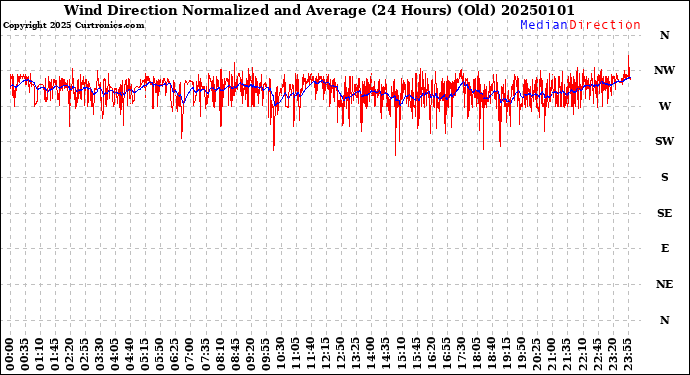Click the 17:30 time label

tap(461, 354)
